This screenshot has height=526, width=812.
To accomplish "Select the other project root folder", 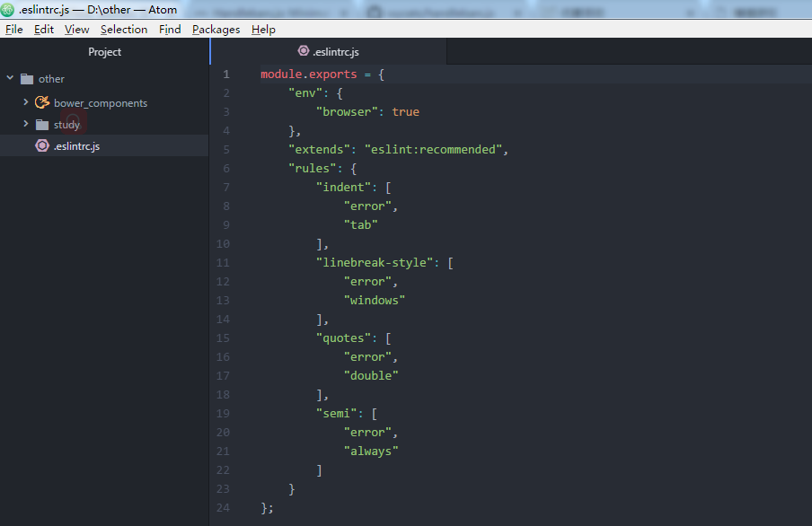I will point(51,79).
